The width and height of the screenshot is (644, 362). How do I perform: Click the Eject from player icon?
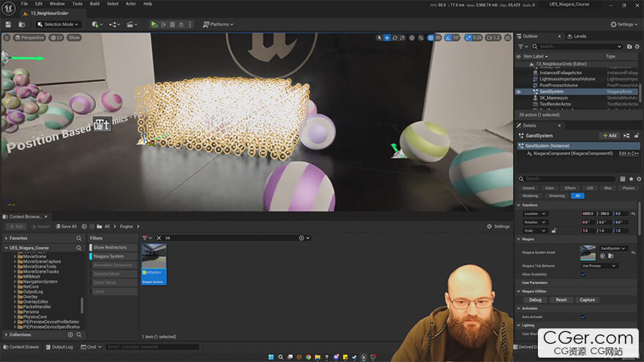click(181, 25)
